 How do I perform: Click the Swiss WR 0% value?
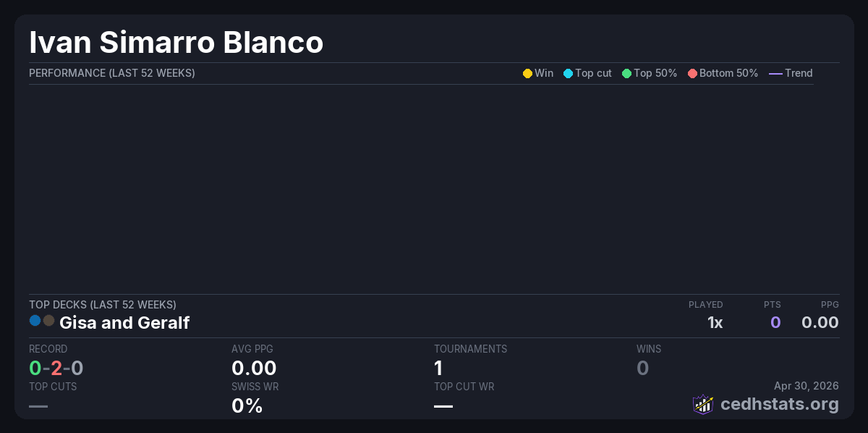click(247, 405)
